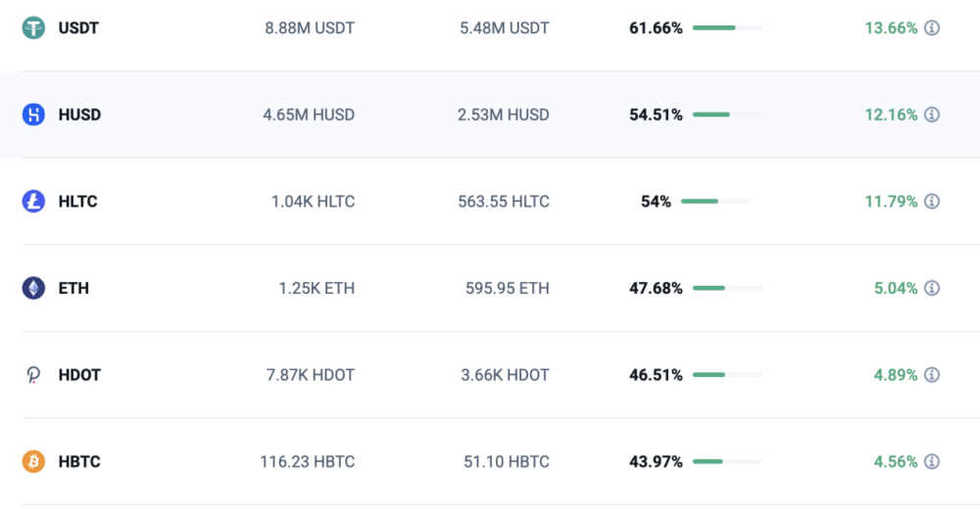Select the HUSD asset name
This screenshot has height=517, width=980.
(79, 115)
